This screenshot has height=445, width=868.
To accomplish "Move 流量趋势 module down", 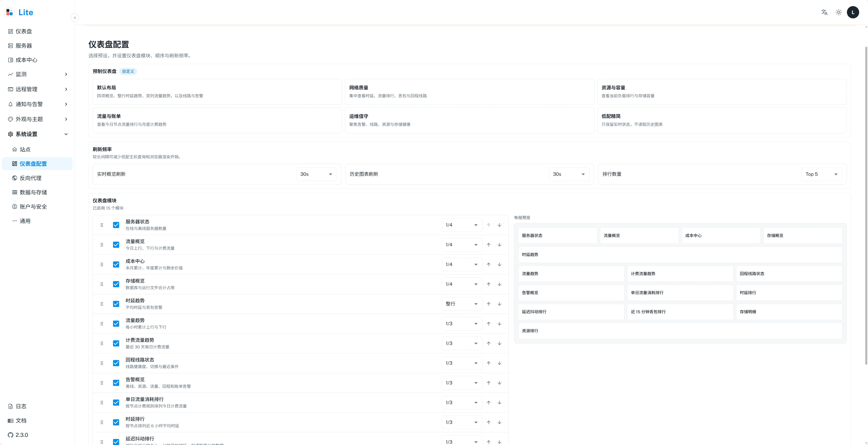I will (499, 324).
